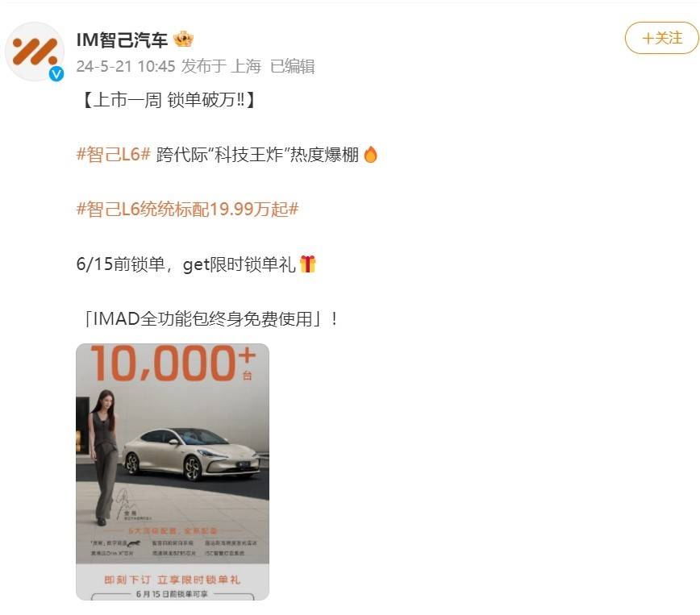700x615 pixels.
Task: Click the fire emoji after 热度爆棚
Action: point(370,155)
